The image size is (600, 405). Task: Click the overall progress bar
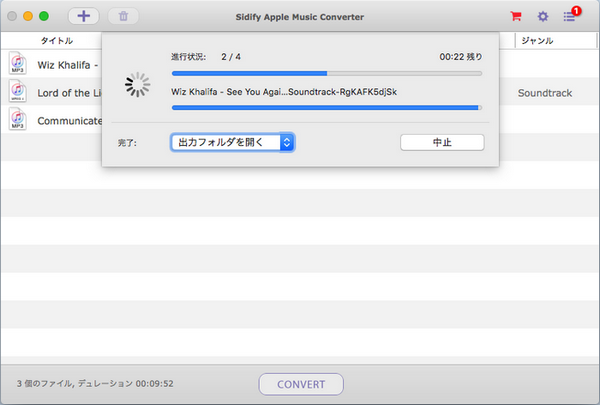[327, 73]
